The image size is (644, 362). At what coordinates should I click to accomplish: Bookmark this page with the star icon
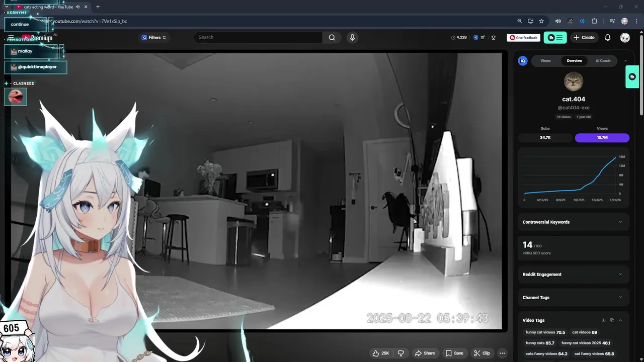pos(541,21)
